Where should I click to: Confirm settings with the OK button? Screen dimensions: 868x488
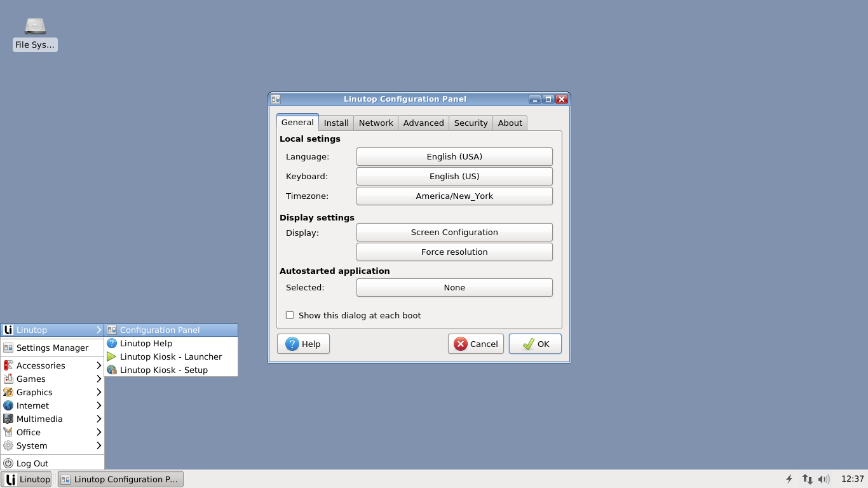point(535,344)
